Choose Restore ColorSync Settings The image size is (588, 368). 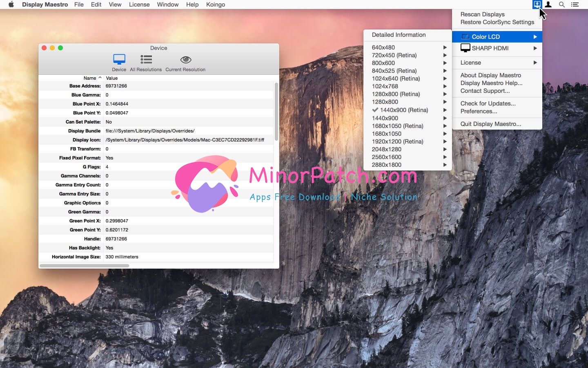click(497, 22)
